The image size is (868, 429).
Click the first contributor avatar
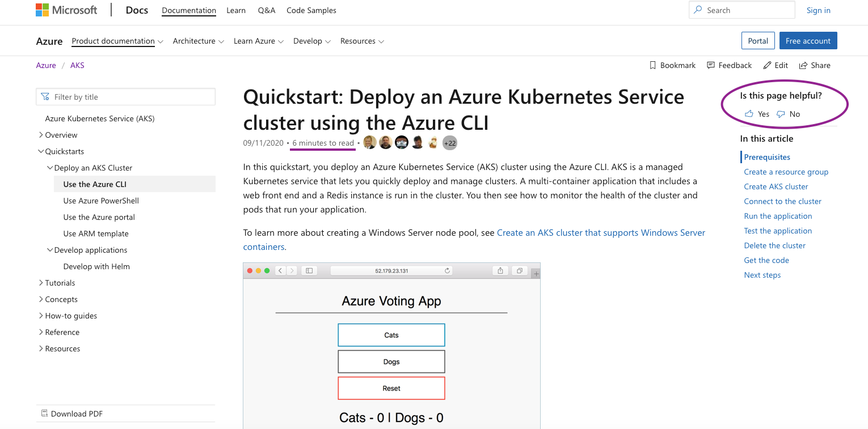[369, 143]
